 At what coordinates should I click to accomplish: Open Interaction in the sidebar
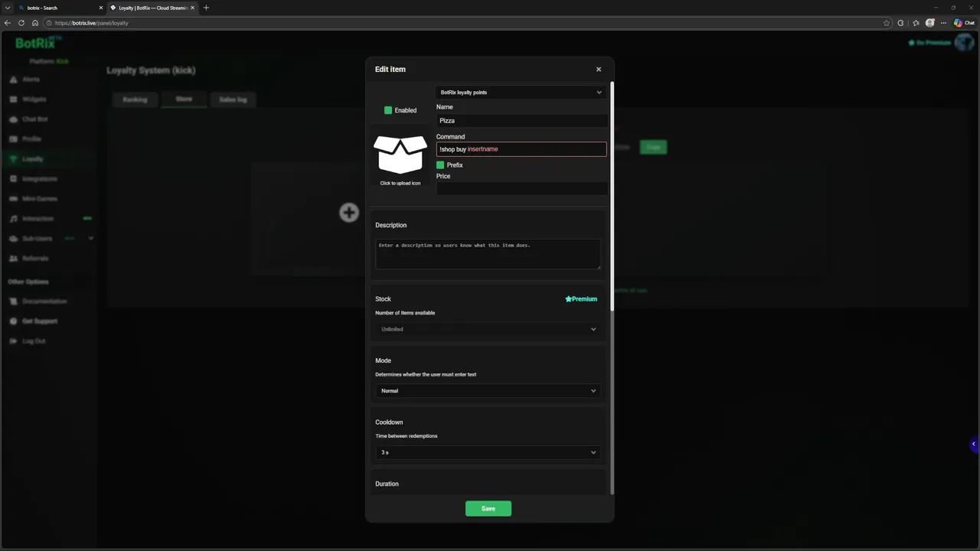coord(38,219)
